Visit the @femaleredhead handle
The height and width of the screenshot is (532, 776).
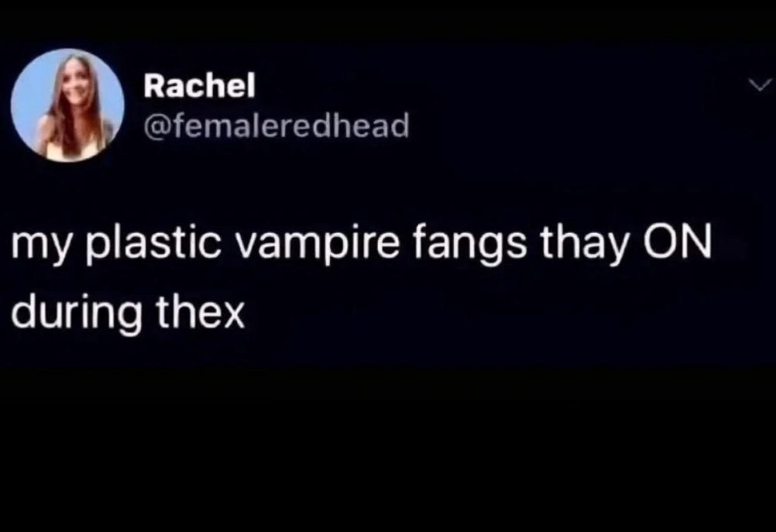[x=276, y=125]
